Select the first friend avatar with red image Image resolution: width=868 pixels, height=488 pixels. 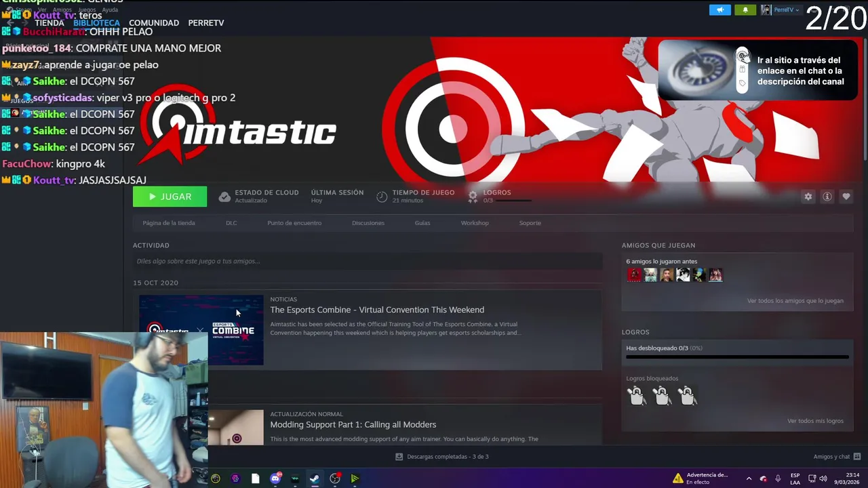click(634, 274)
